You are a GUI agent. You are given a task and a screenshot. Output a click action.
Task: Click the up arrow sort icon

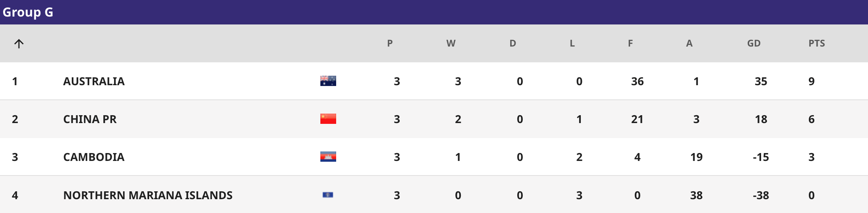[19, 43]
